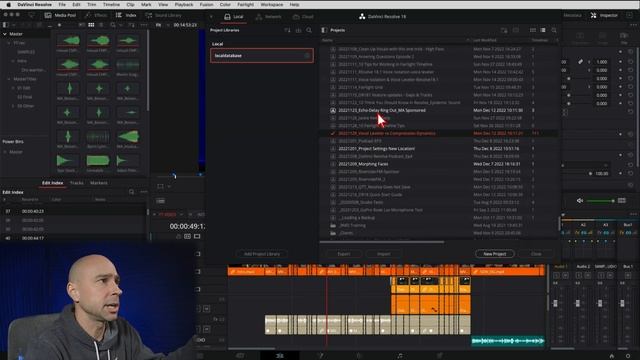Open the viewer Fit zoom dropdown

[161, 25]
